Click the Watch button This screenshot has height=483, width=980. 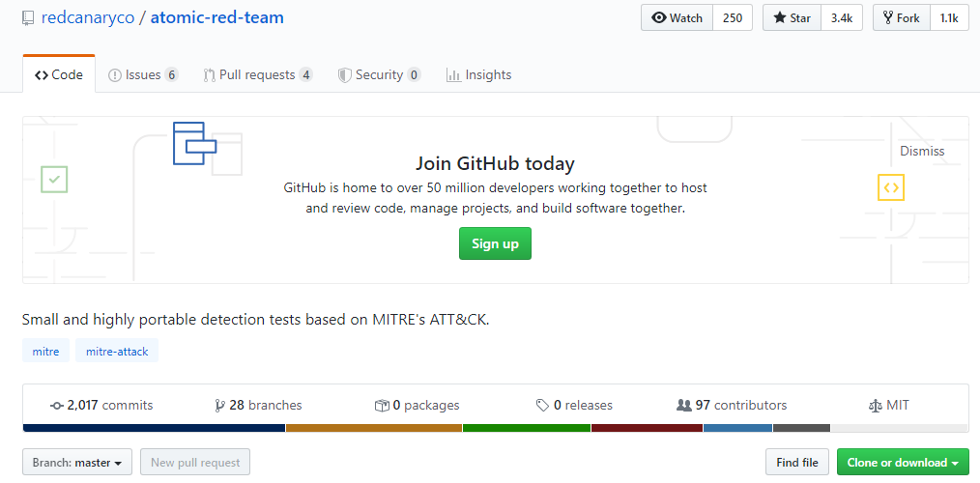coord(677,17)
